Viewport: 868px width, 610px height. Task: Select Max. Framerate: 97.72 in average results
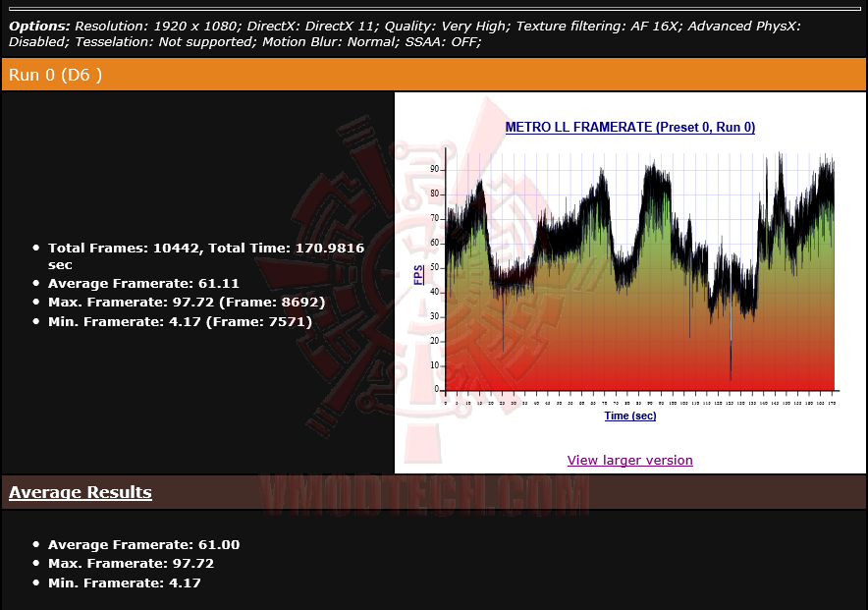[131, 564]
